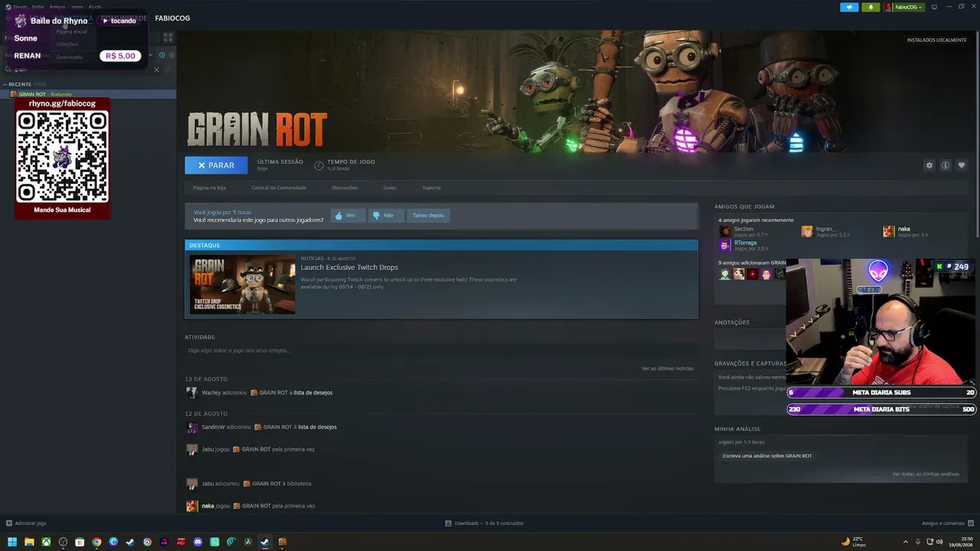
Task: Open Google Chrome on taskbar
Action: click(96, 542)
